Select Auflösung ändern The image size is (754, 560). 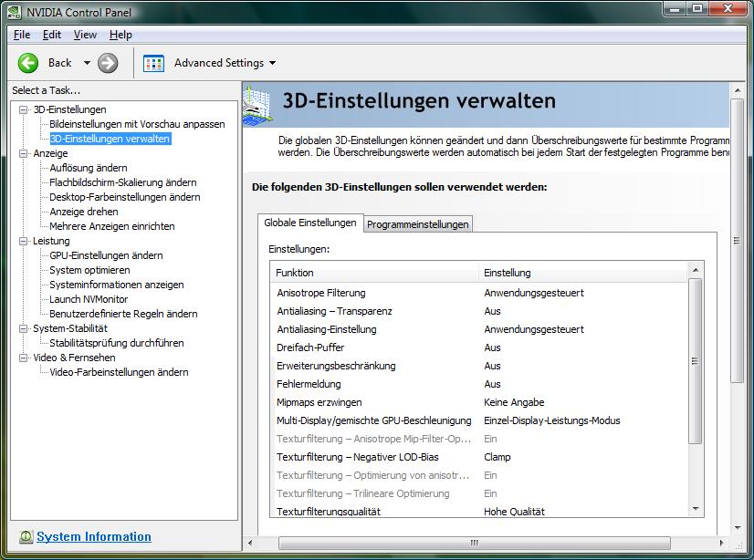point(89,168)
